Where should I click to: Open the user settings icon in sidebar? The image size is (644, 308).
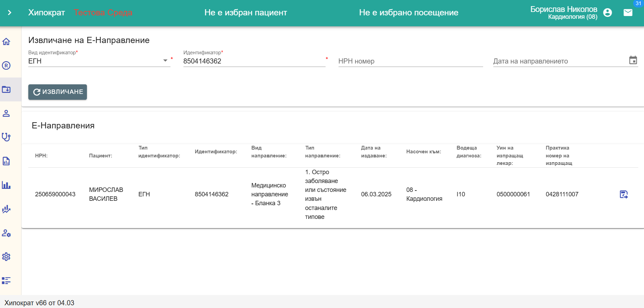tap(6, 233)
